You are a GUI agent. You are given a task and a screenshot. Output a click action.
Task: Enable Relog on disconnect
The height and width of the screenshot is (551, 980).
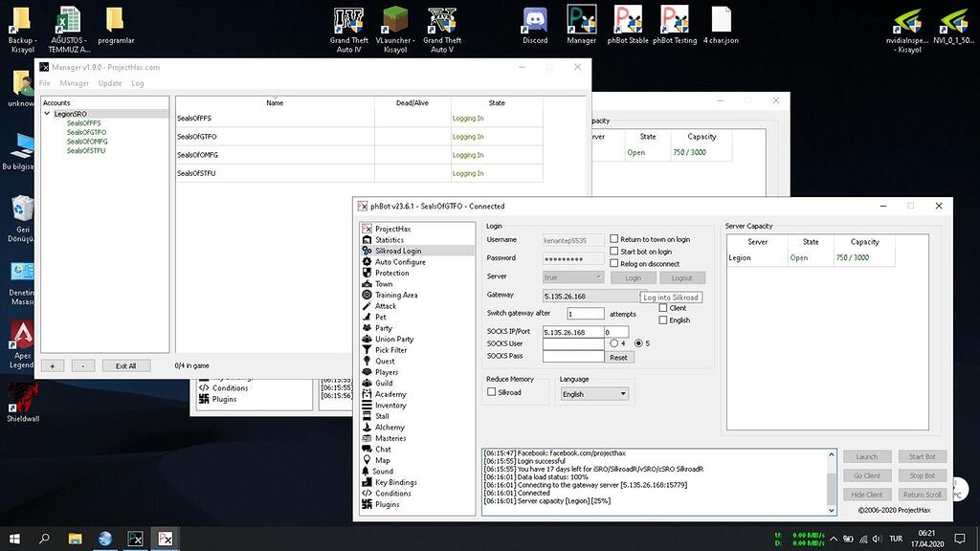coord(613,264)
